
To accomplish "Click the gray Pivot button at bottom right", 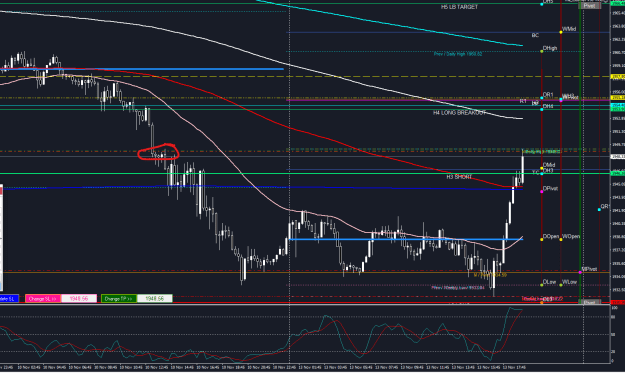I will (x=590, y=302).
